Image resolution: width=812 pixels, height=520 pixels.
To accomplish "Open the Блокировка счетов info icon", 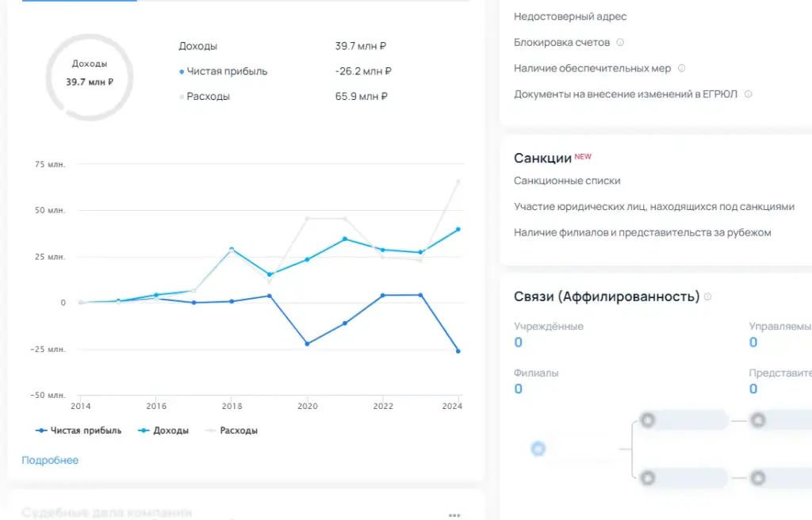I will [x=620, y=43].
